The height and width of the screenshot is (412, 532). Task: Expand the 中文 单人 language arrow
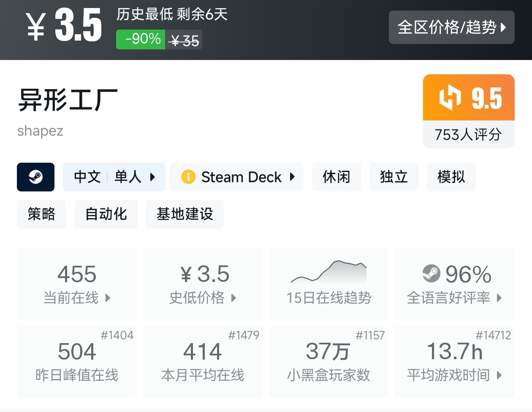[153, 177]
